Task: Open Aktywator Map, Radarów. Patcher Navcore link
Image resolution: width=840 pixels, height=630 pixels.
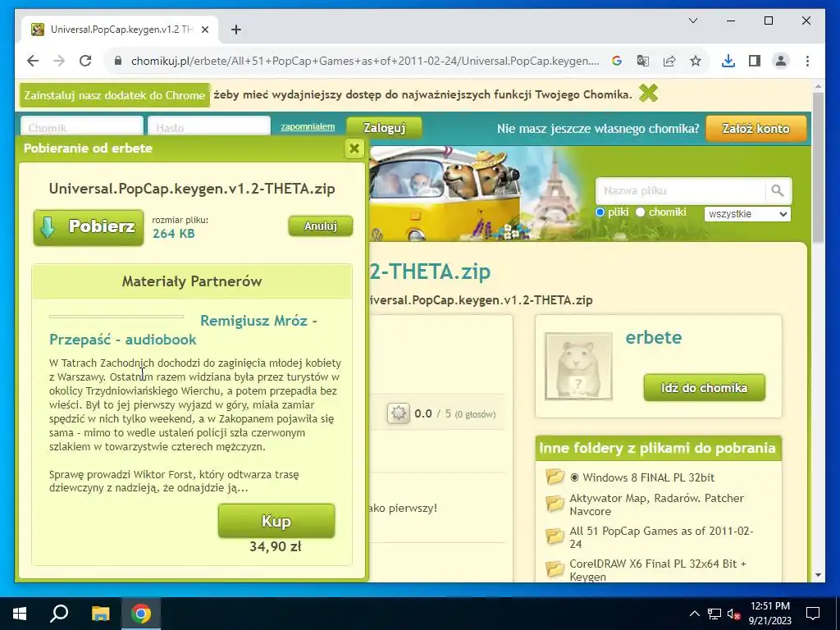Action: (x=657, y=504)
